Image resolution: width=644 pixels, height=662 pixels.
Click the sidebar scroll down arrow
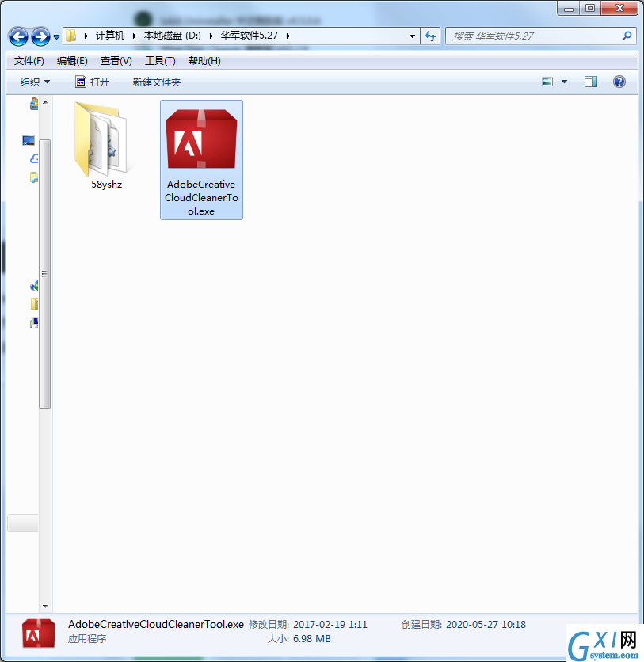(x=45, y=607)
